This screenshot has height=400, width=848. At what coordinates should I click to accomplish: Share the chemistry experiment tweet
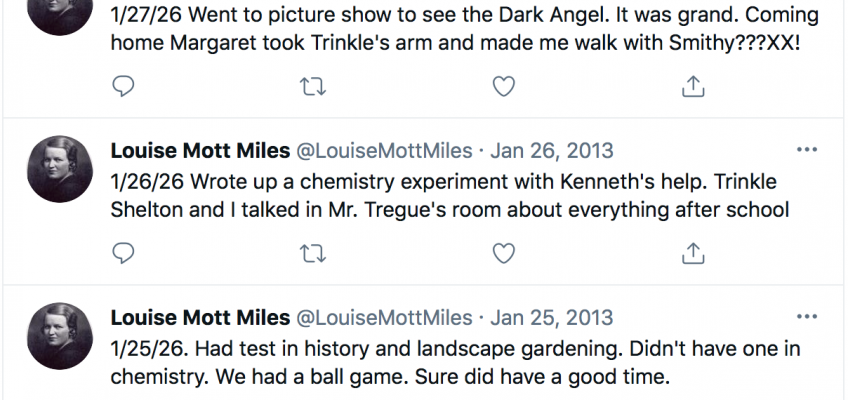coord(693,251)
